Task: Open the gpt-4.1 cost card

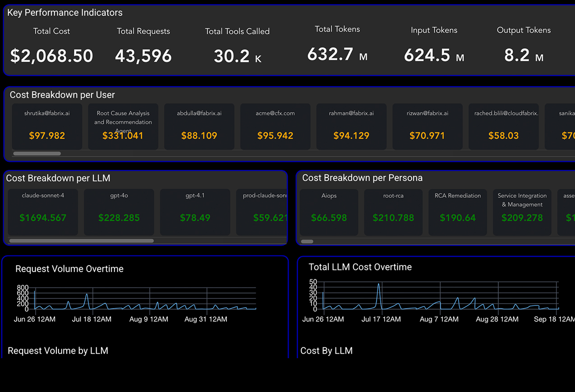Action: coord(195,212)
